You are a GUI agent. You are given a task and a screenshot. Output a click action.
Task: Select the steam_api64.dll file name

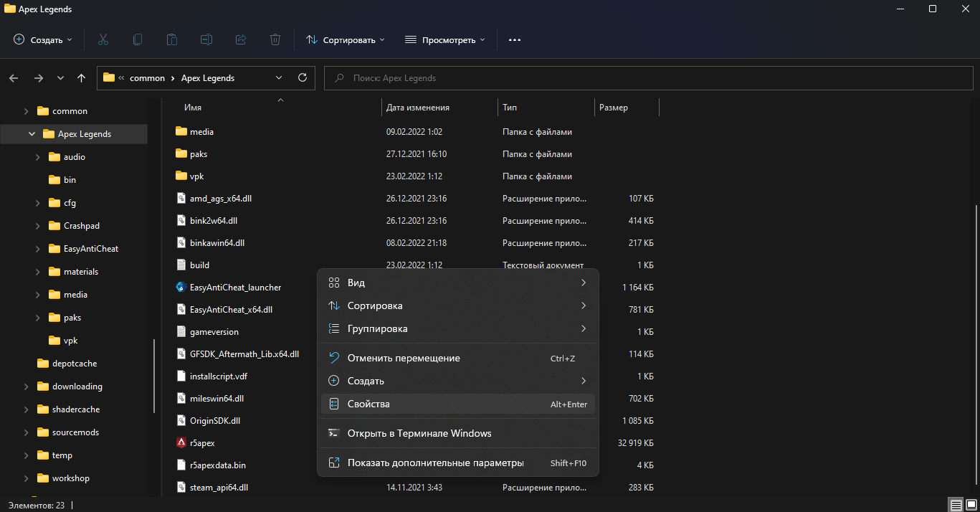219,487
